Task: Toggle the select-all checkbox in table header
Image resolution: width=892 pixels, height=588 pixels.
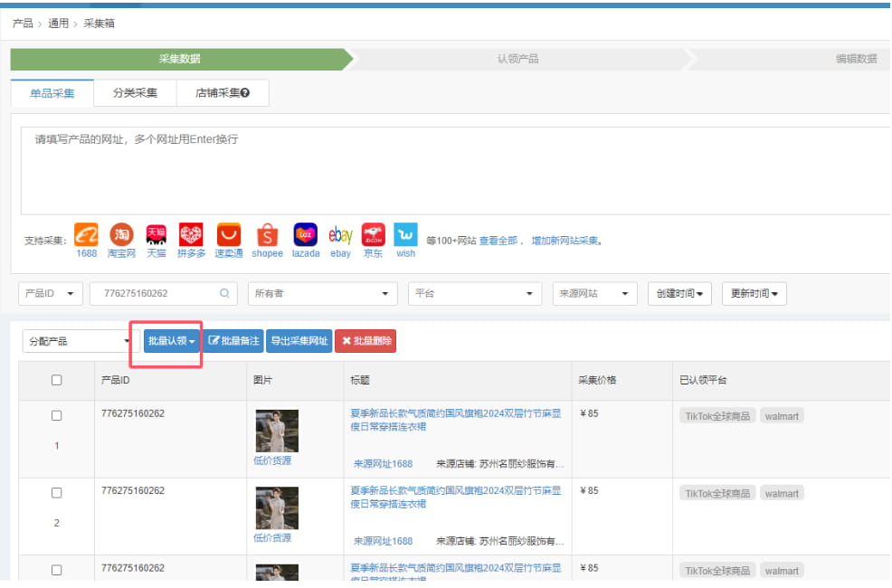Action: tap(56, 381)
